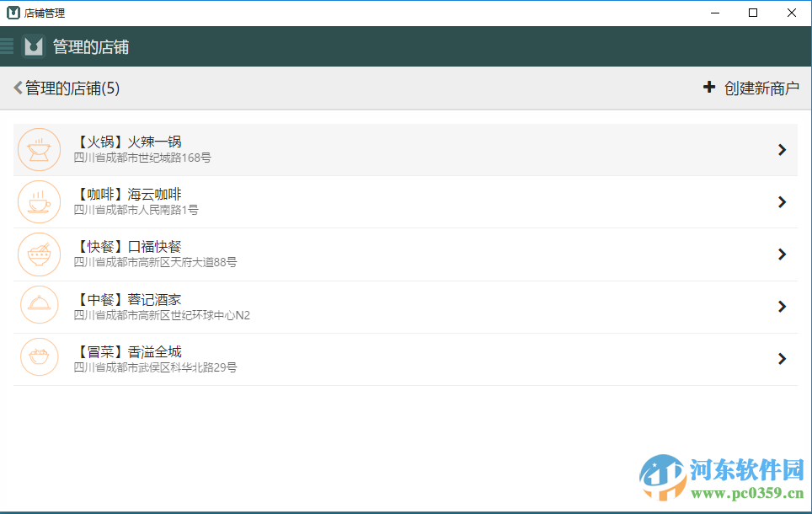Open the 口福快餐 row chevron

782,254
